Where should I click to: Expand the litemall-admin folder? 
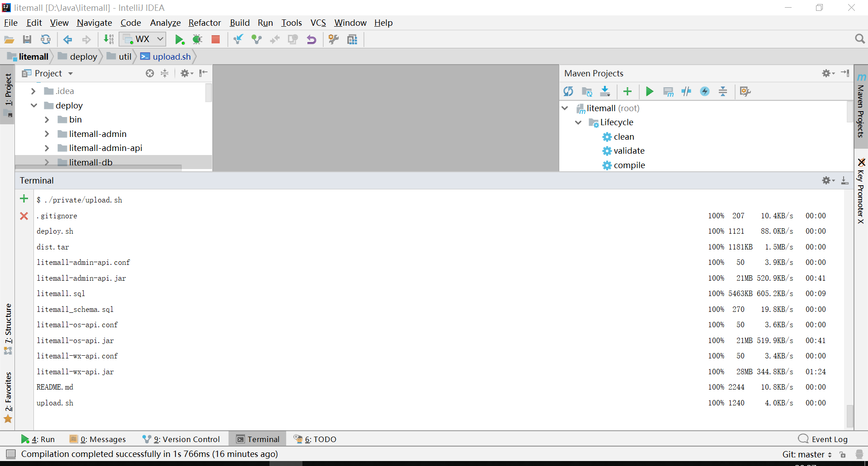(47, 134)
